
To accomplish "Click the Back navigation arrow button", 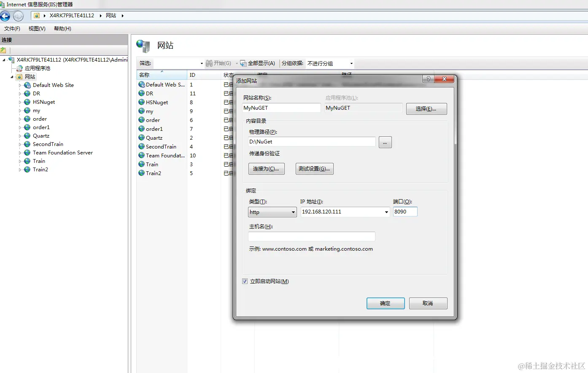I will (x=5, y=16).
